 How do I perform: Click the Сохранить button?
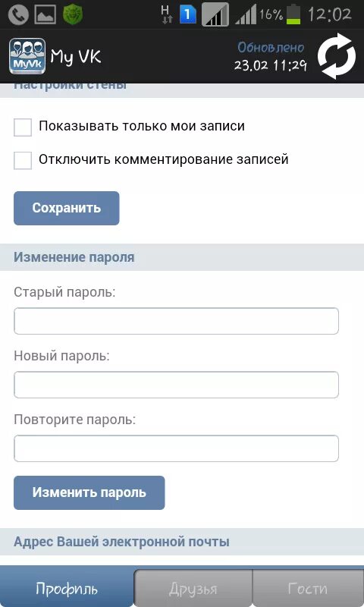tap(67, 208)
